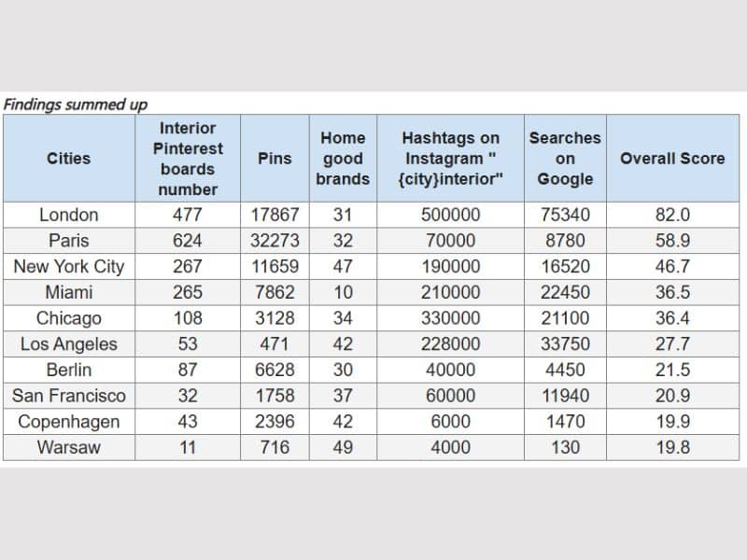Click the Miami city cell

tap(69, 292)
